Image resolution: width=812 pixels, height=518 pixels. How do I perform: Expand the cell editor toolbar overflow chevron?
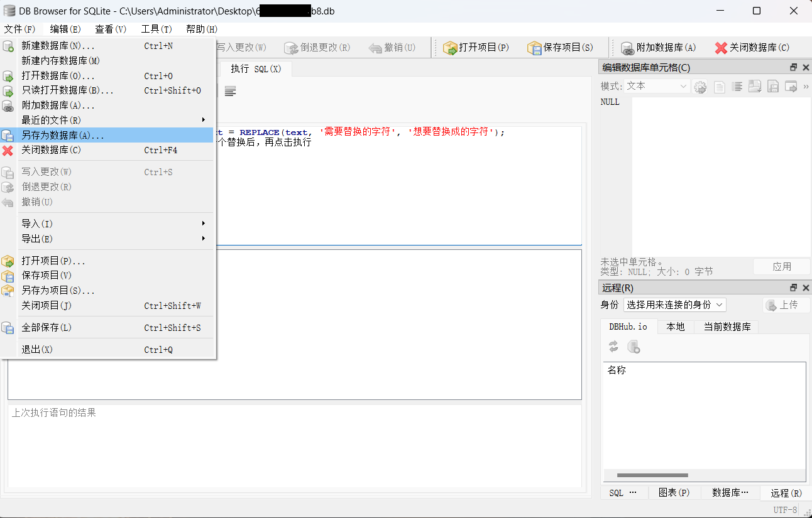(x=806, y=87)
